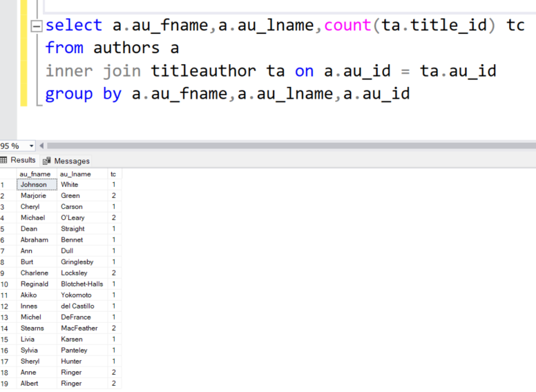Select the Bennet cell
This screenshot has width=536, height=392.
coord(82,239)
